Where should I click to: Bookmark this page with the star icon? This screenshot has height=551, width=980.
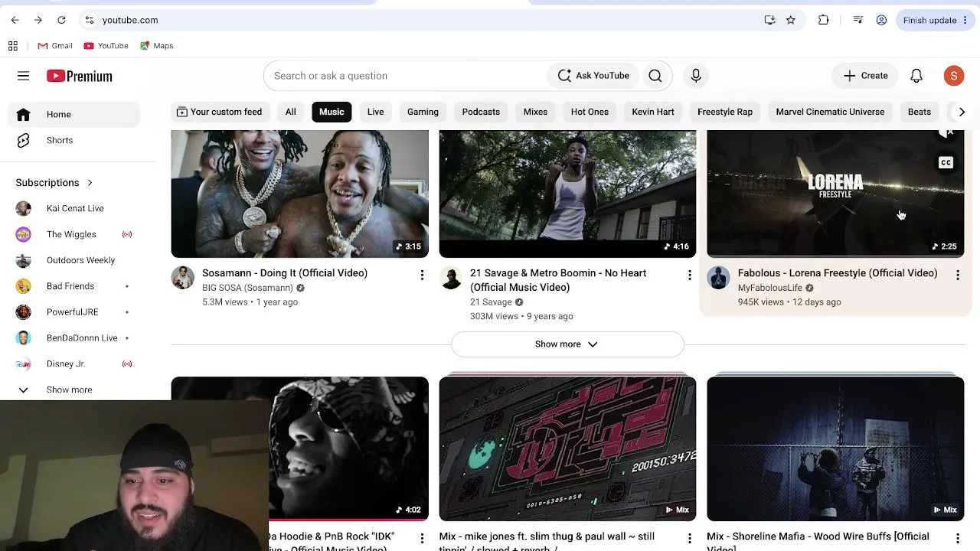(791, 20)
